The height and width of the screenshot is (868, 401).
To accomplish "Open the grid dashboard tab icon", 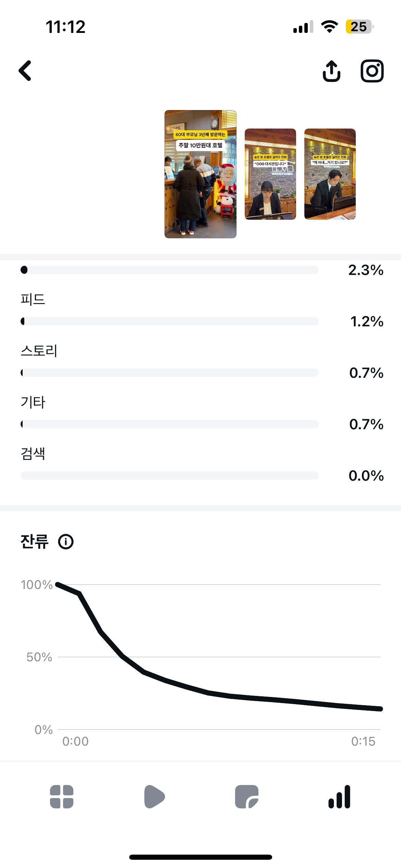I will pyautogui.click(x=62, y=796).
